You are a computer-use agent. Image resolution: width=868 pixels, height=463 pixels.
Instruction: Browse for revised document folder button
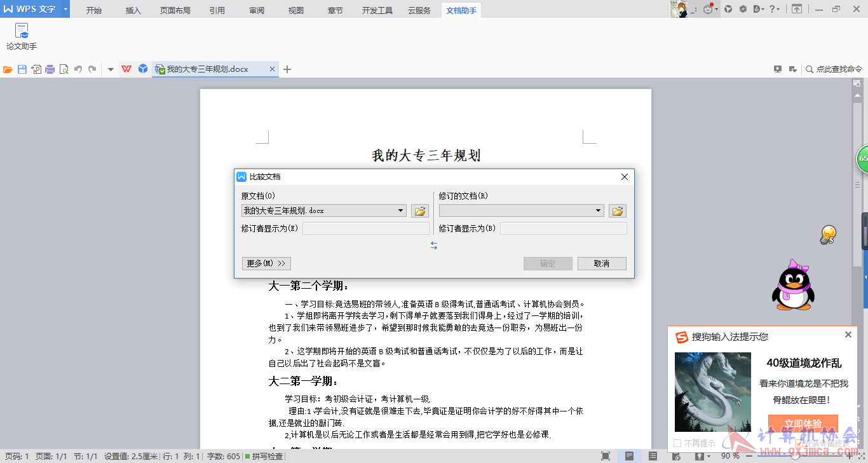point(618,211)
